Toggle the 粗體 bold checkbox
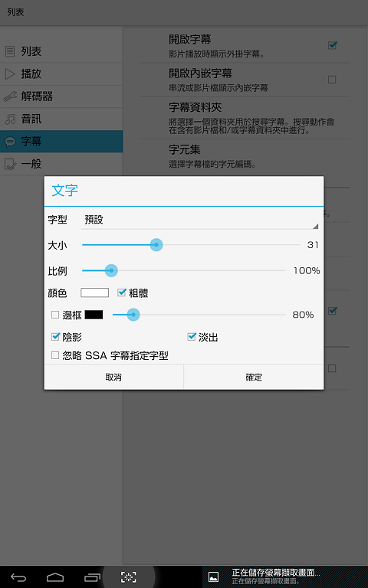 pyautogui.click(x=121, y=292)
